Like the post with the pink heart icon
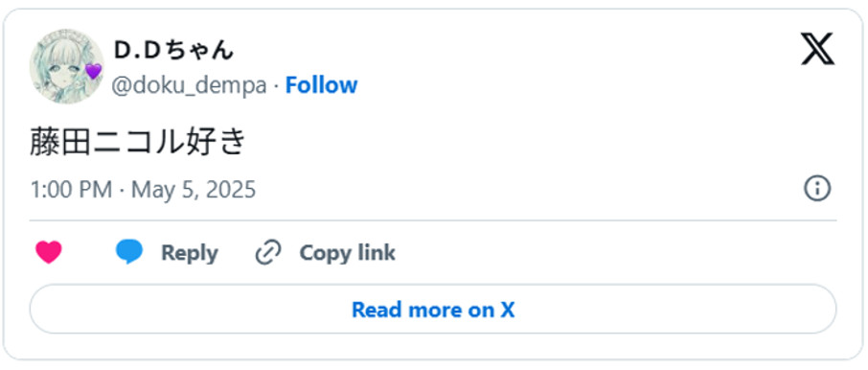 click(x=49, y=252)
